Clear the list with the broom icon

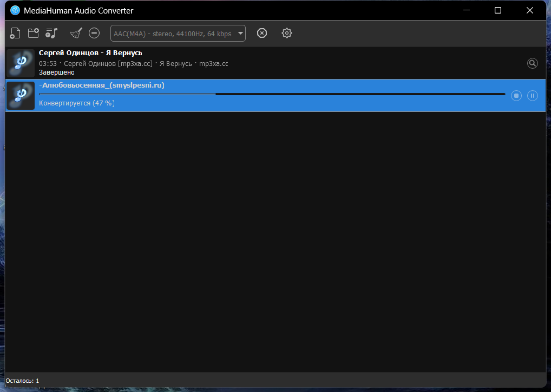coord(76,34)
